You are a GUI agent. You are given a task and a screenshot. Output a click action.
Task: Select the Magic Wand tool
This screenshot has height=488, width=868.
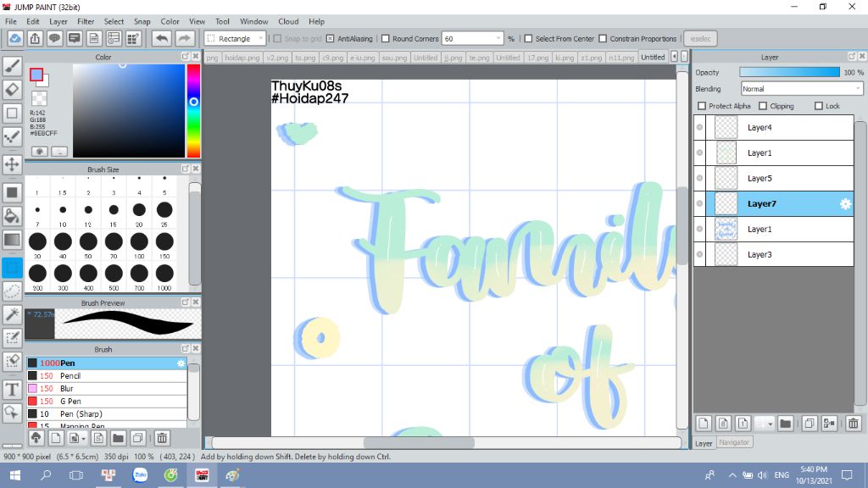click(x=12, y=314)
